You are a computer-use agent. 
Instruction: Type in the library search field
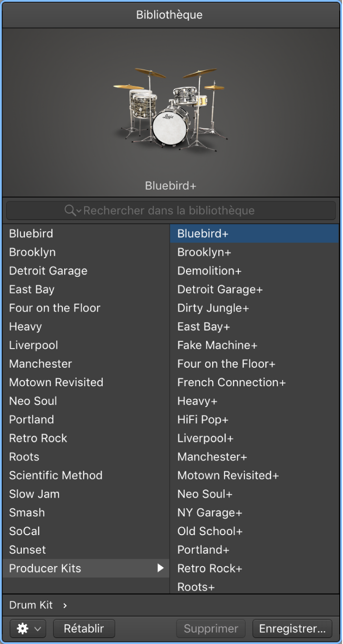point(190,210)
